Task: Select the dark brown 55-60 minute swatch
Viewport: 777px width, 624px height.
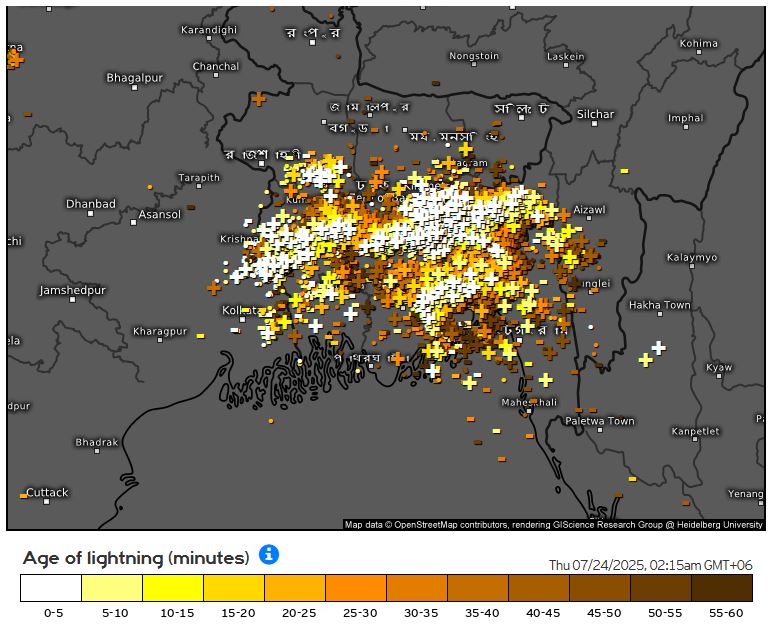Action: coord(721,587)
